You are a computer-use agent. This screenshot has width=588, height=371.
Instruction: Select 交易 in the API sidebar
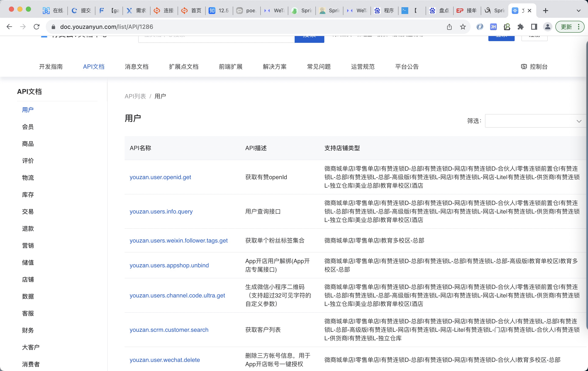[28, 212]
